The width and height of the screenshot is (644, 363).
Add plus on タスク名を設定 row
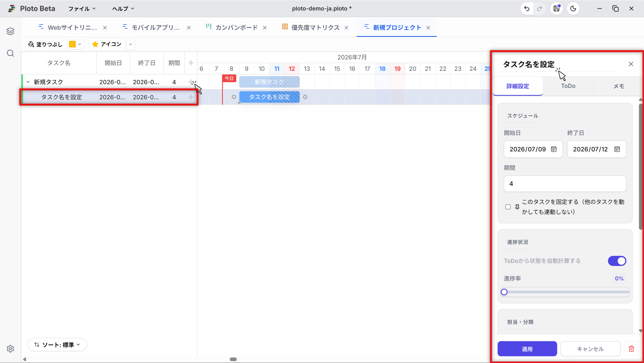point(191,97)
